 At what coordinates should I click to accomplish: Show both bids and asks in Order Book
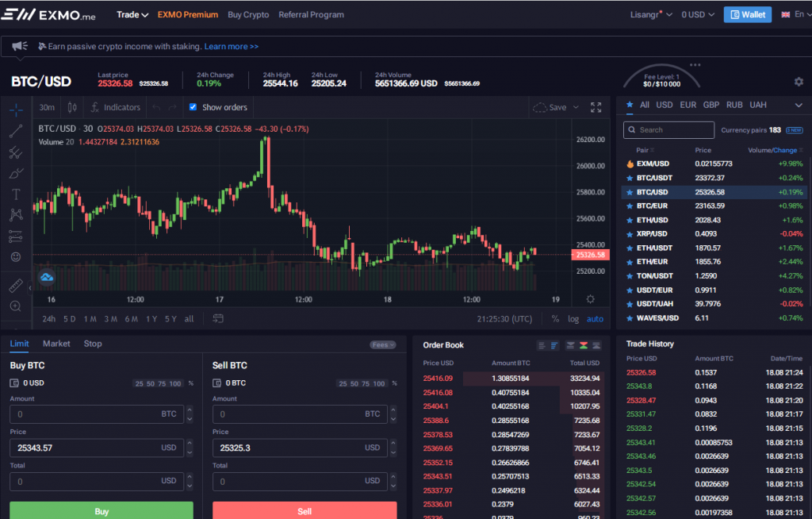click(583, 345)
